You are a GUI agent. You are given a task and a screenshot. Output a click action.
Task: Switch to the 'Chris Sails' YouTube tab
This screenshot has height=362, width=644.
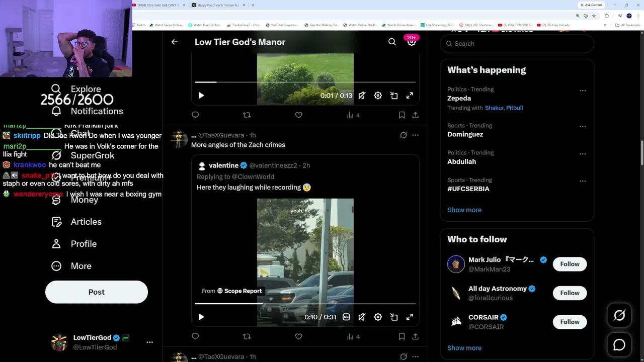(x=159, y=5)
